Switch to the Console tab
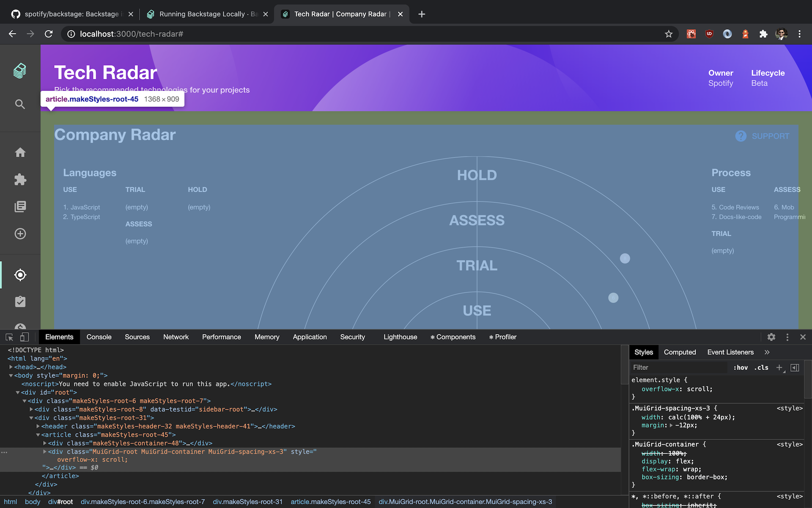Viewport: 812px width, 508px height. click(x=99, y=337)
